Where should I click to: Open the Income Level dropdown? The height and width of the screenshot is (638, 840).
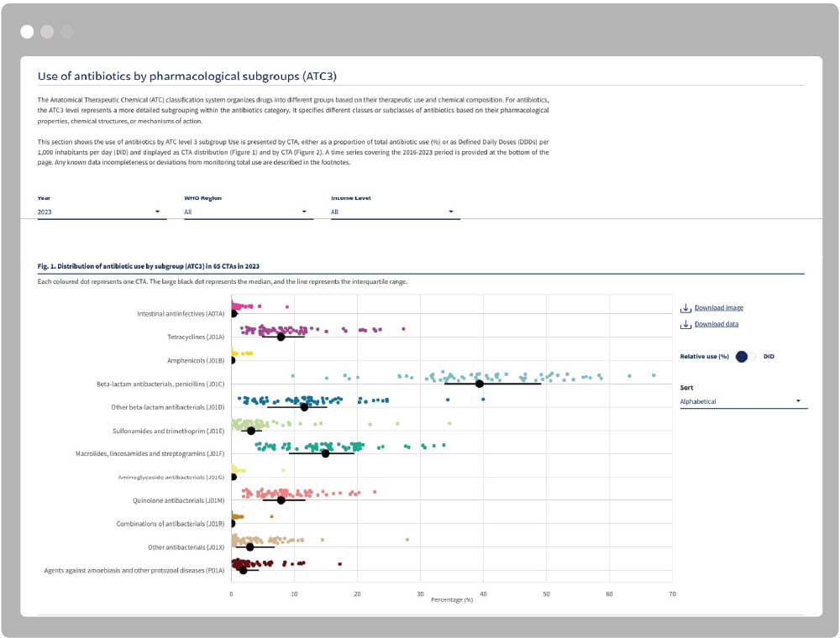395,212
